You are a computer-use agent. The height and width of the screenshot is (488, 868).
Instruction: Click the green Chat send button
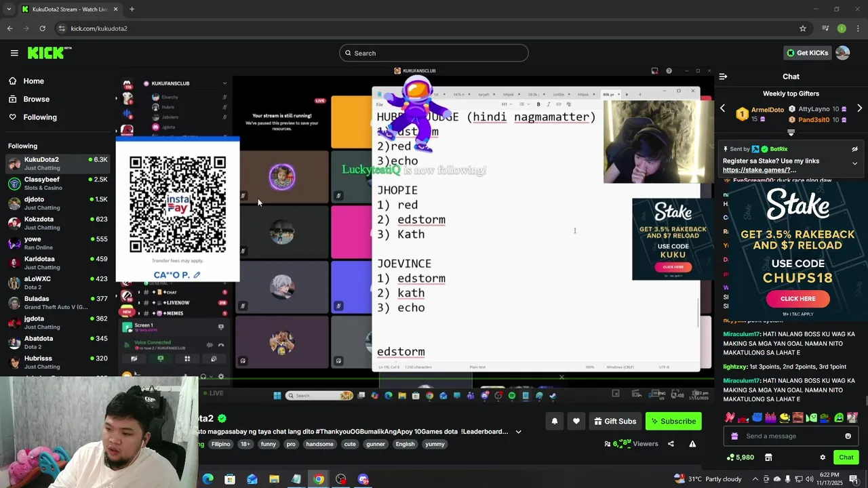[846, 457]
